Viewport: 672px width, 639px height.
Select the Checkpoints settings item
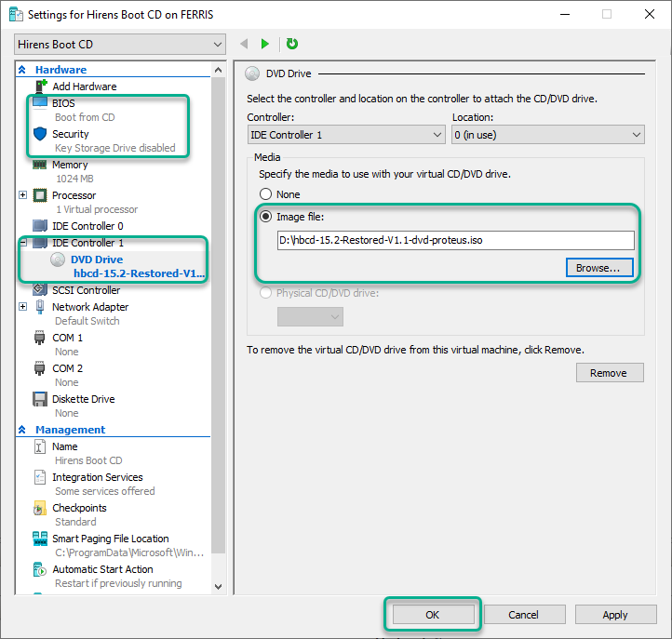[79, 508]
